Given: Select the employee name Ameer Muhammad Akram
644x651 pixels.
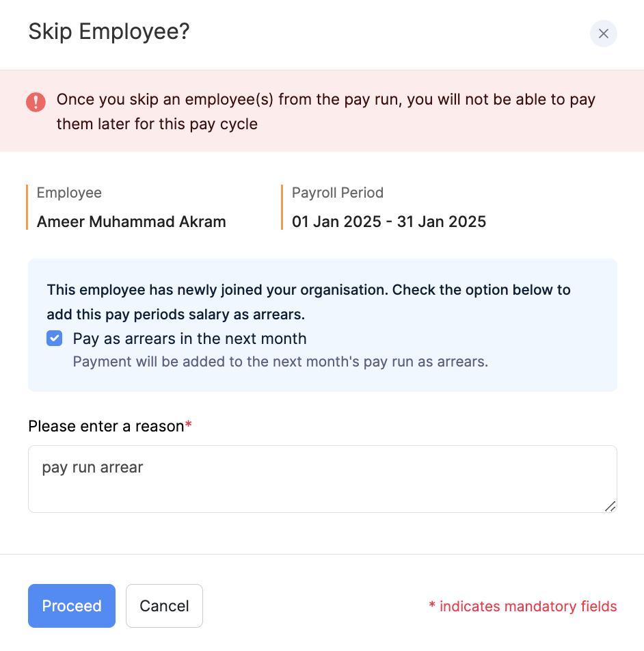Looking at the screenshot, I should pyautogui.click(x=131, y=222).
